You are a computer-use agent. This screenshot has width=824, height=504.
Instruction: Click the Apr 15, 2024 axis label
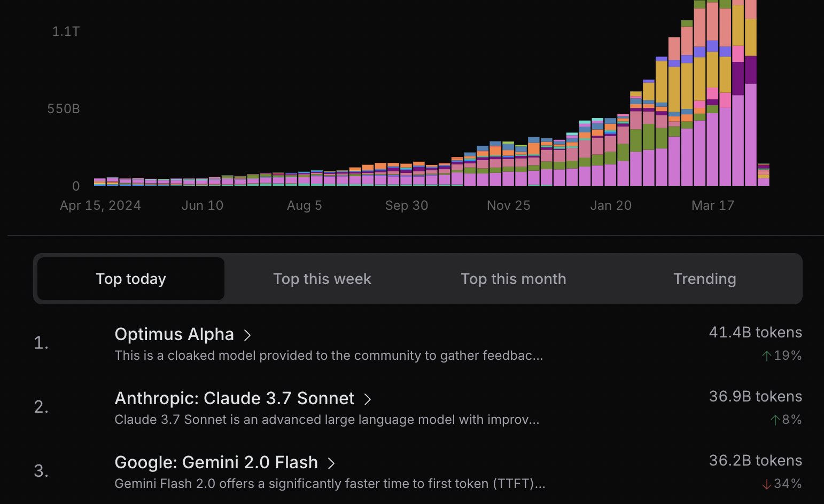point(100,206)
